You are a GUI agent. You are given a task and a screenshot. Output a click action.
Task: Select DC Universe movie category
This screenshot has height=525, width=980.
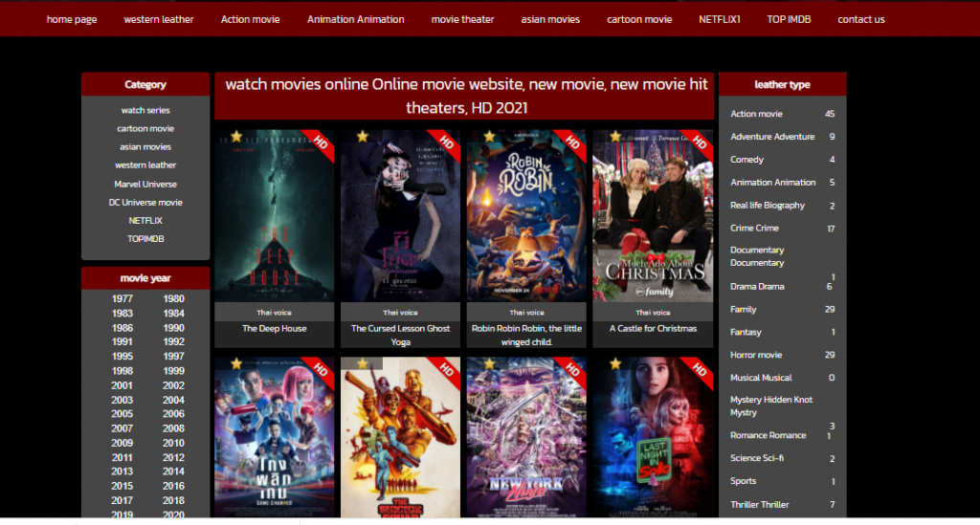coord(145,203)
